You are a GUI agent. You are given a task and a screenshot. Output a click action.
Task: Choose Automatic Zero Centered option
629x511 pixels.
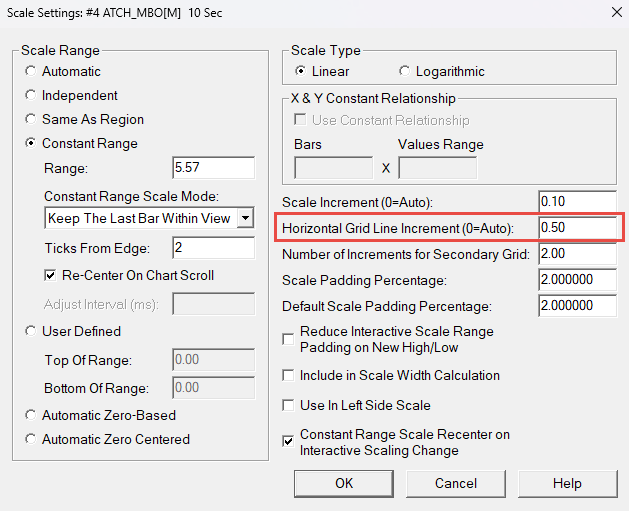coord(32,440)
